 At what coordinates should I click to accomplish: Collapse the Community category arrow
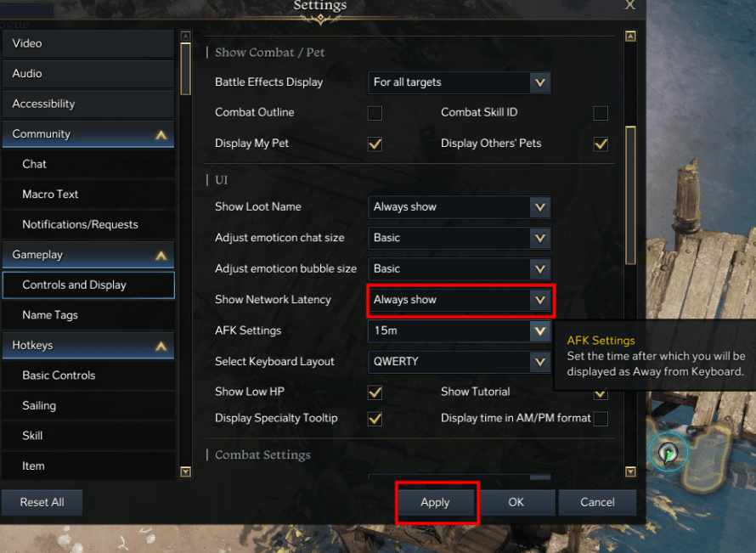tap(161, 134)
